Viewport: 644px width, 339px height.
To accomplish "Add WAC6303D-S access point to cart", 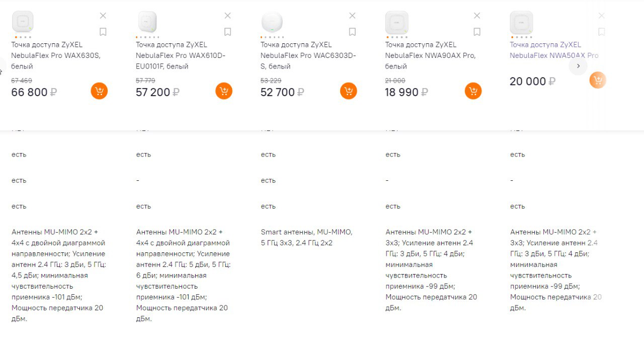I will pyautogui.click(x=349, y=91).
